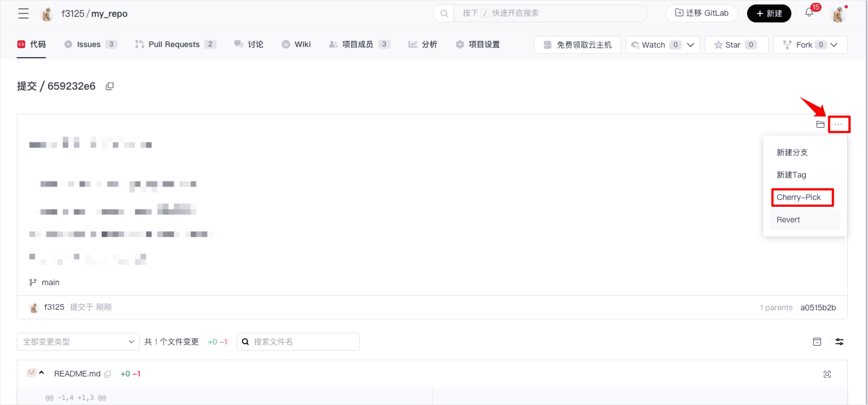
Task: Open notifications bell icon
Action: 809,13
